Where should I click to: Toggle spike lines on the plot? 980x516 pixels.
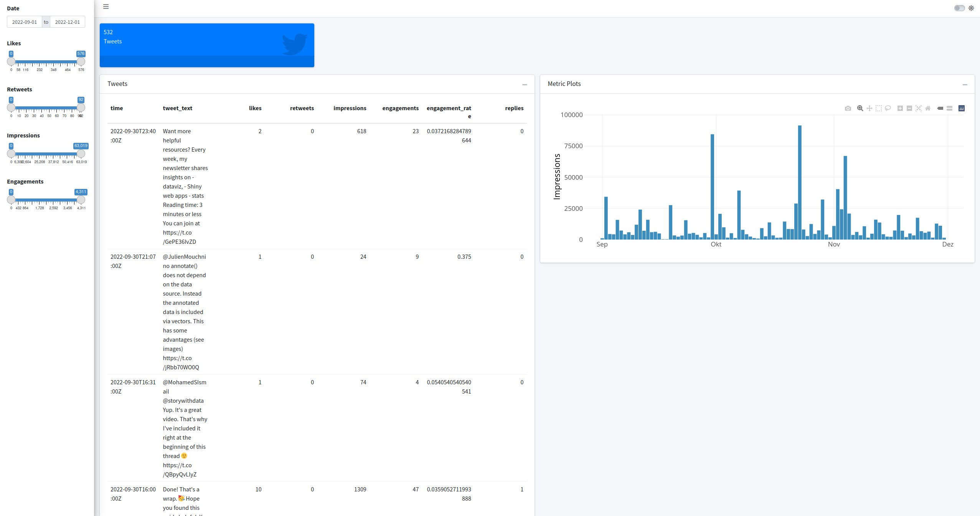[940, 108]
